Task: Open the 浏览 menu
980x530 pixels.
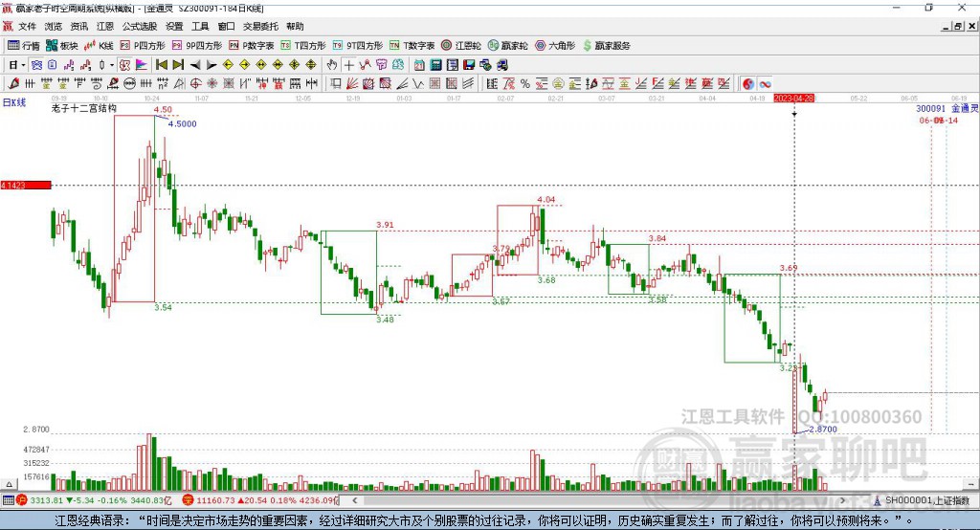Action: pos(54,26)
